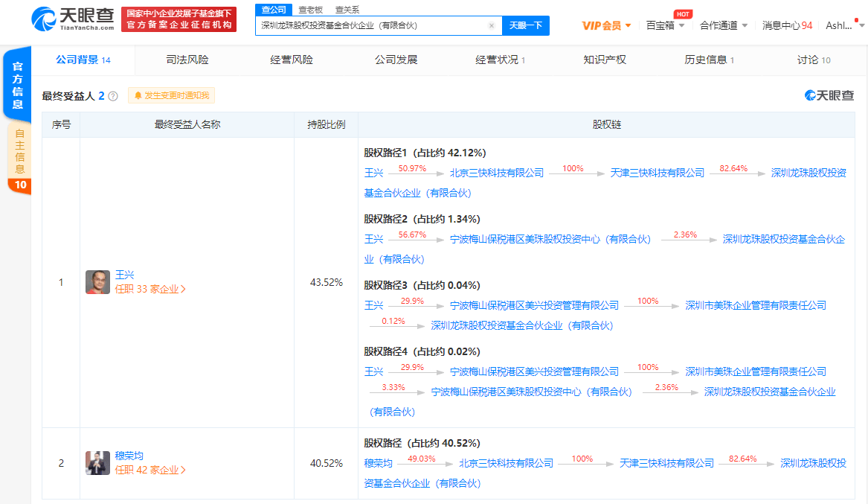Click 国家中小企业发展子基金旗下 red banner

point(179,19)
